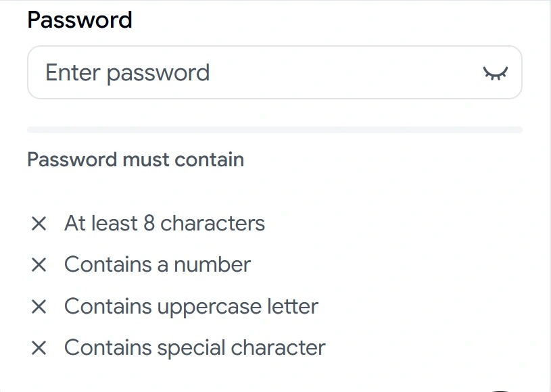The image size is (551, 392).
Task: Click the X icon beside Contains uppercase letter
Action: (39, 306)
